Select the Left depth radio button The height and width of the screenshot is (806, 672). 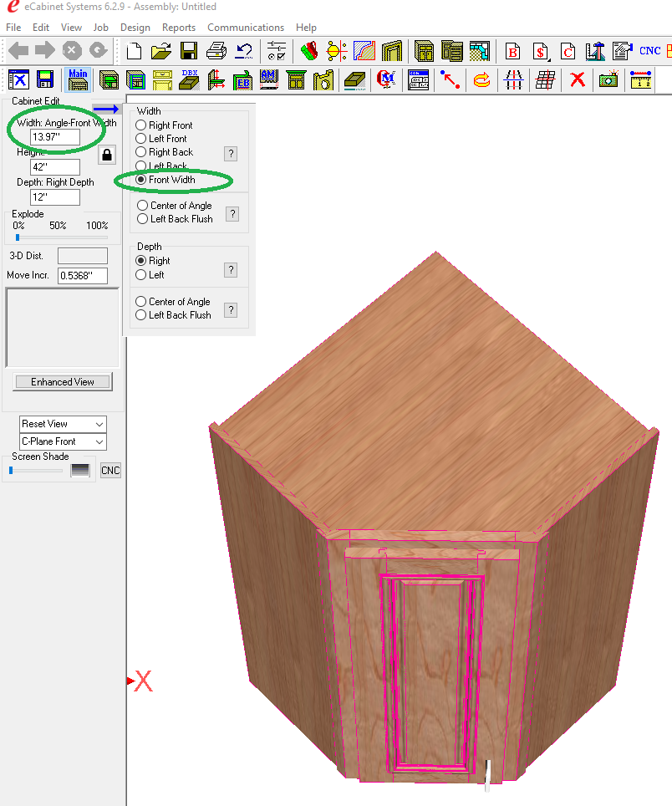click(141, 275)
